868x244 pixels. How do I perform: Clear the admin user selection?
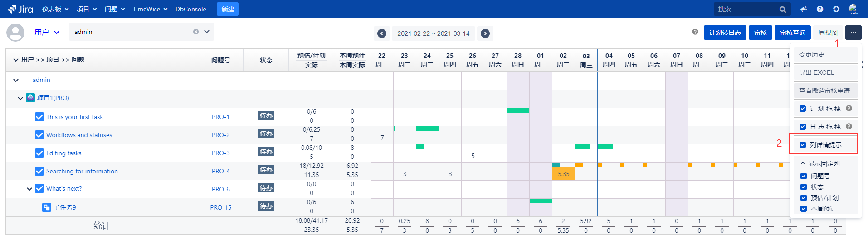(x=196, y=32)
